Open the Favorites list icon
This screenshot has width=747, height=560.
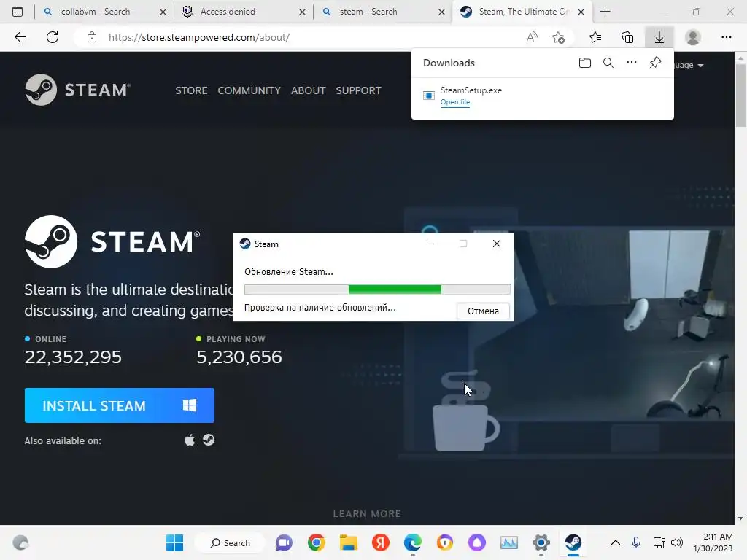tap(595, 37)
